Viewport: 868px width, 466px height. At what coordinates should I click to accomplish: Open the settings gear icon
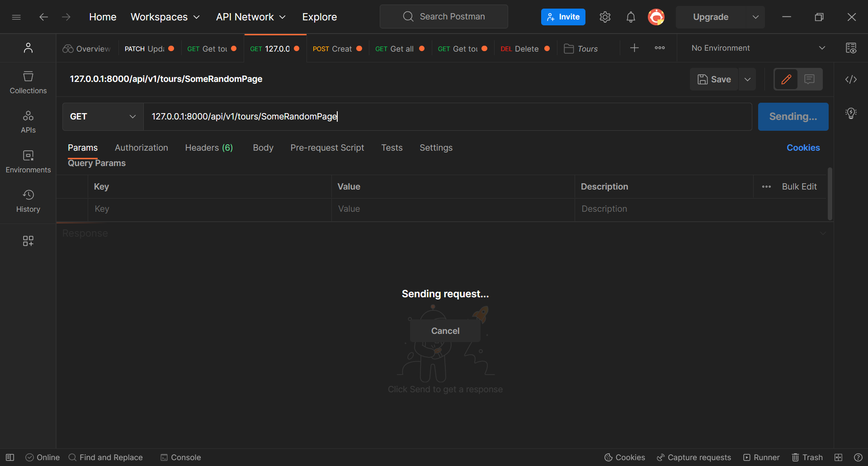605,17
